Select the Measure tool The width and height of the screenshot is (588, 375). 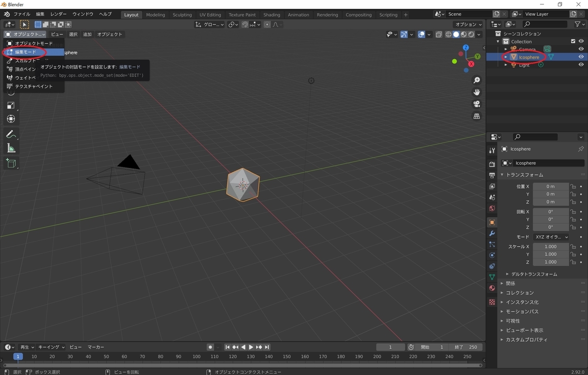(x=11, y=148)
